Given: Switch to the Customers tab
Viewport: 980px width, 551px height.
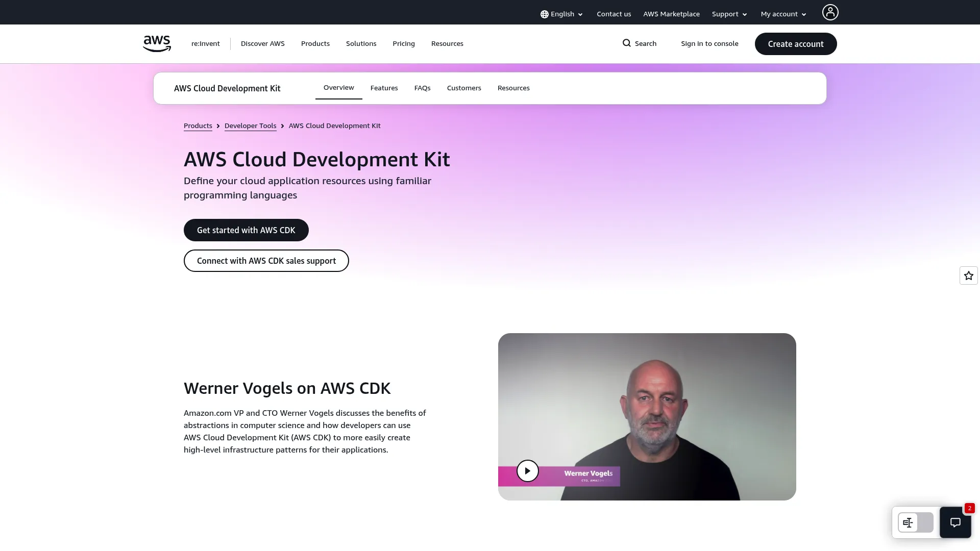Looking at the screenshot, I should [464, 88].
